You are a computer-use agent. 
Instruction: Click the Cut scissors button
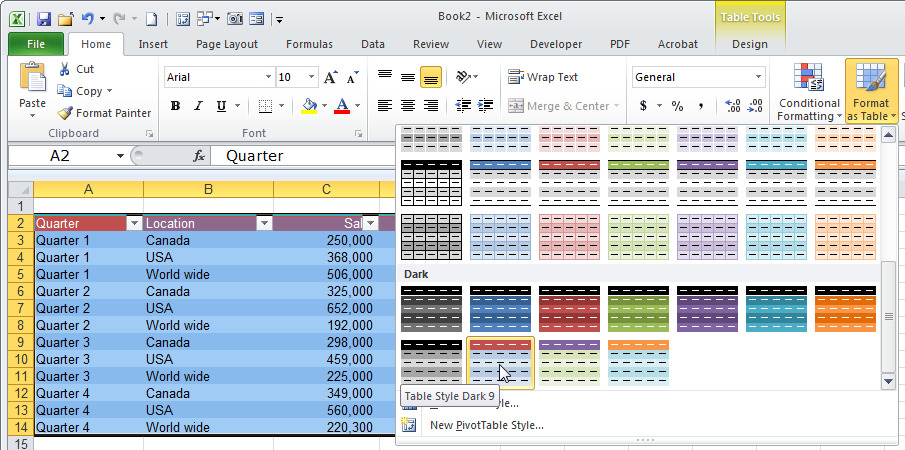tap(76, 69)
